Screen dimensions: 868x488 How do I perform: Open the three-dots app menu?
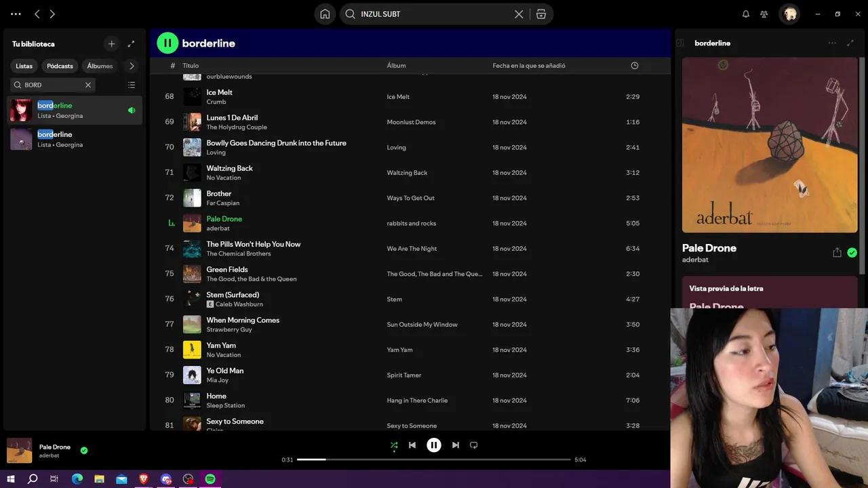pos(16,14)
